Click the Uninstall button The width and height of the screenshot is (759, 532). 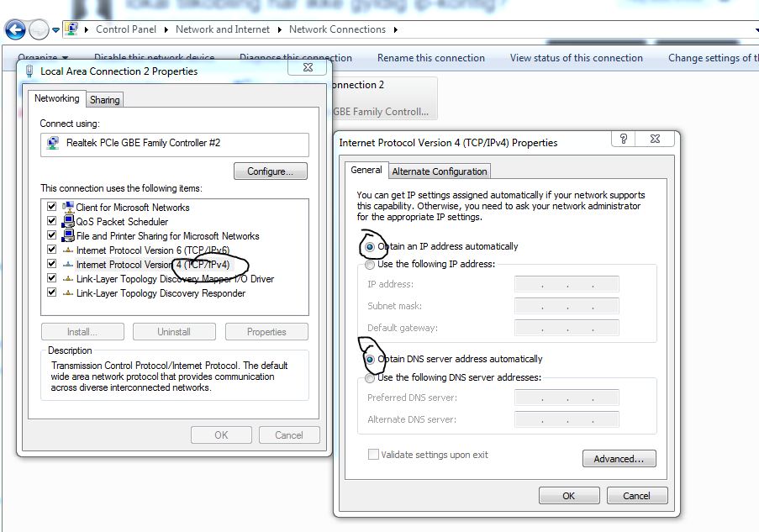pos(174,332)
